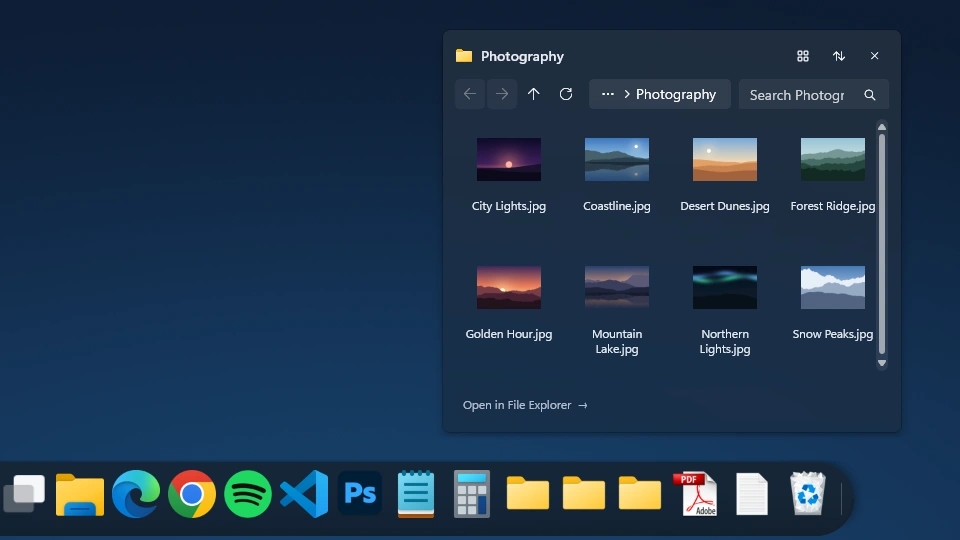This screenshot has width=960, height=540.
Task: Launch File Explorer from the taskbar
Action: pos(80,494)
